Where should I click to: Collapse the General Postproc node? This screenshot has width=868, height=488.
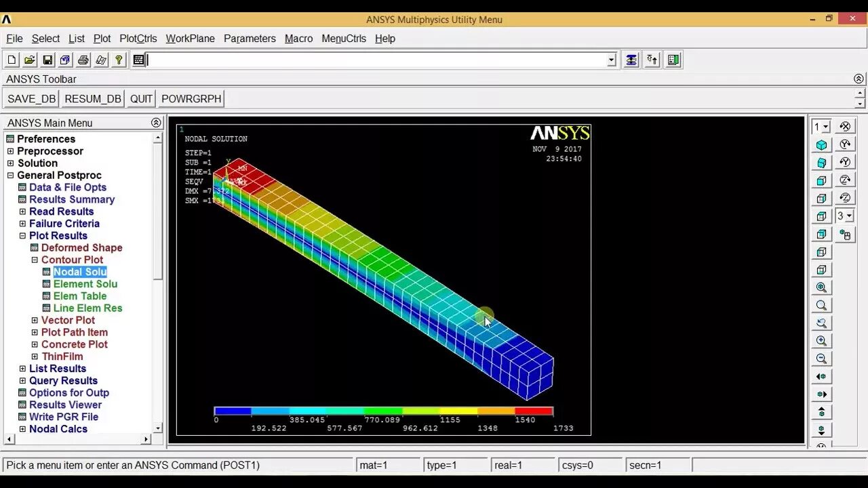pos(10,176)
